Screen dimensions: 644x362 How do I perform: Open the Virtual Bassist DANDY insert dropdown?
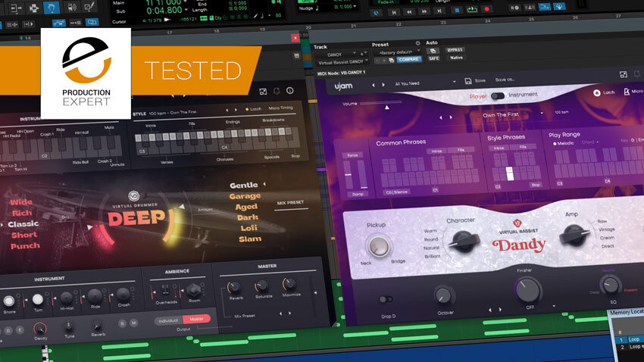[x=343, y=62]
